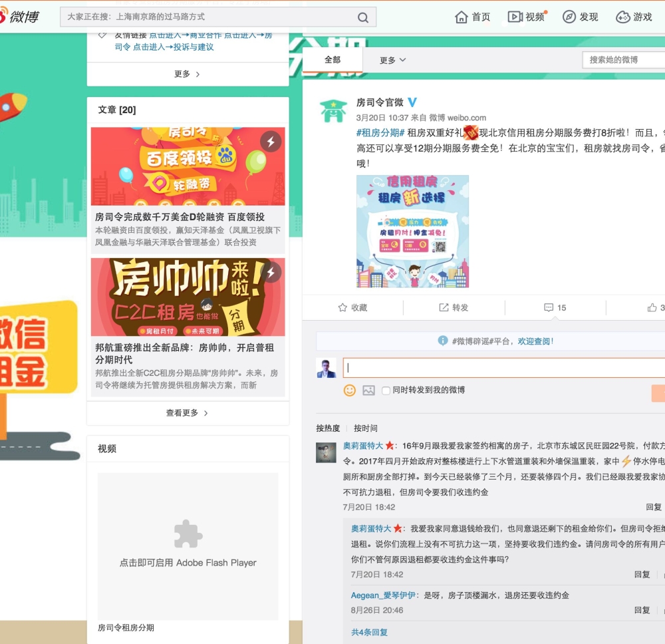This screenshot has height=644, width=665.
Task: Click the Flash plugin puzzle icon
Action: click(188, 534)
